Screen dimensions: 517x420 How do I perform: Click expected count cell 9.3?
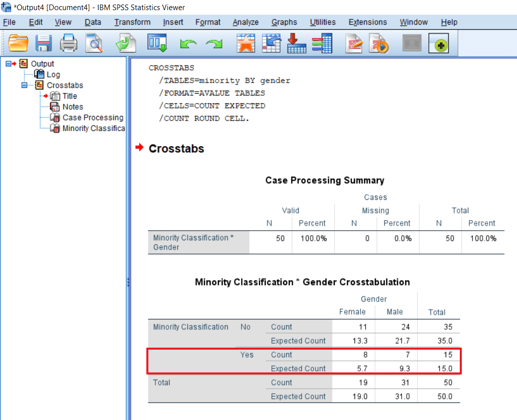(405, 368)
